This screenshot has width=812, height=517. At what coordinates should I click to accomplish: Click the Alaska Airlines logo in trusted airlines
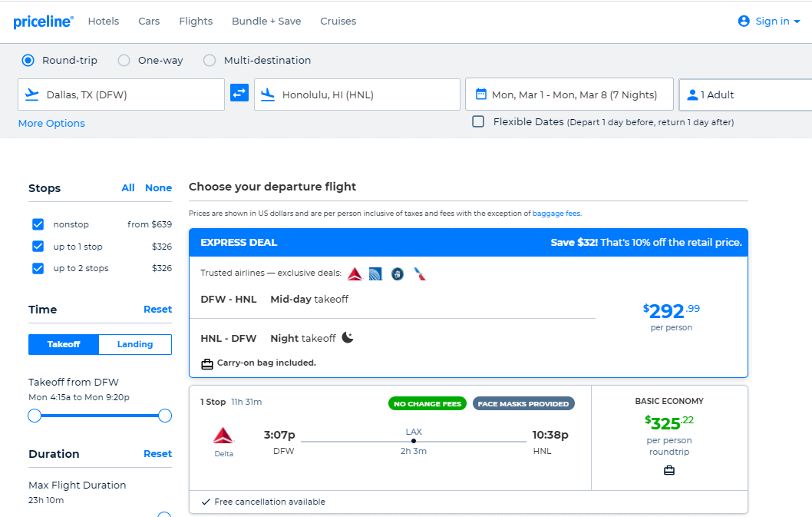click(x=397, y=273)
